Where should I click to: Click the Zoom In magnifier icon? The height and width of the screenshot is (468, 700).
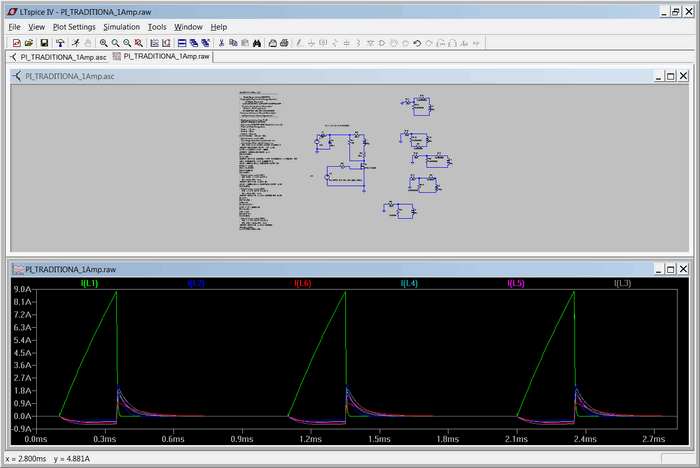point(103,43)
